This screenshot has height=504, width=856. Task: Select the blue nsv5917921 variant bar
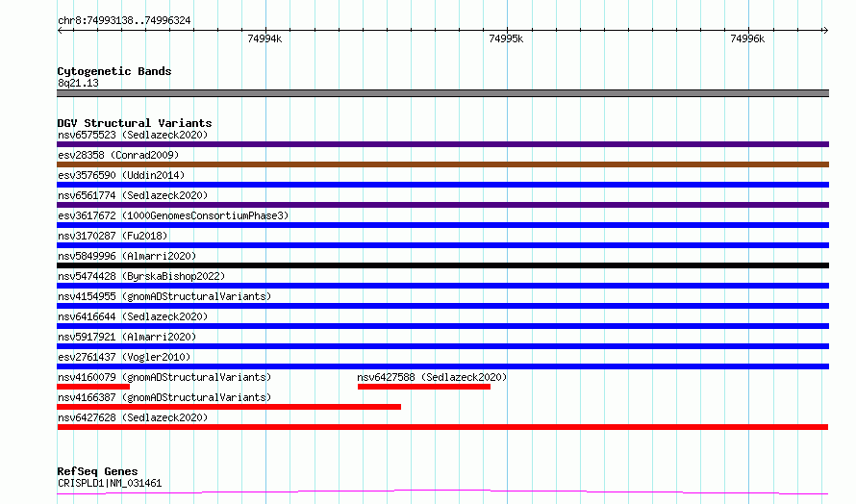point(442,346)
